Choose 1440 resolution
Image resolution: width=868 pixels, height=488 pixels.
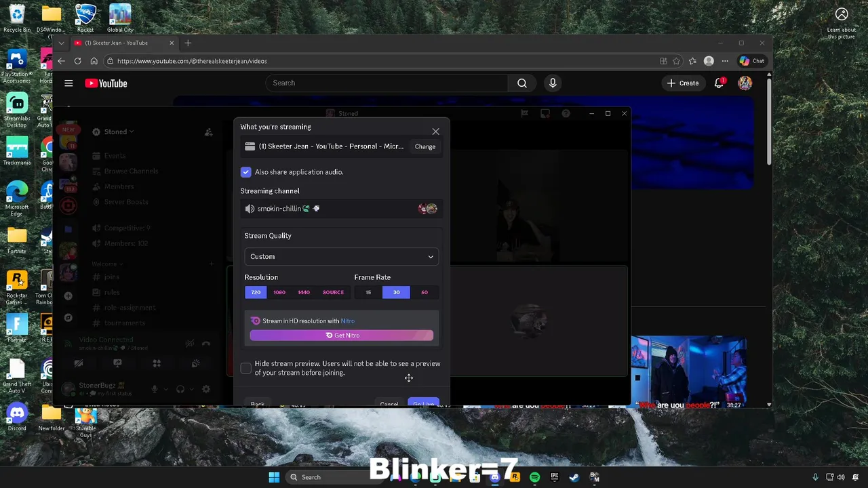click(304, 292)
